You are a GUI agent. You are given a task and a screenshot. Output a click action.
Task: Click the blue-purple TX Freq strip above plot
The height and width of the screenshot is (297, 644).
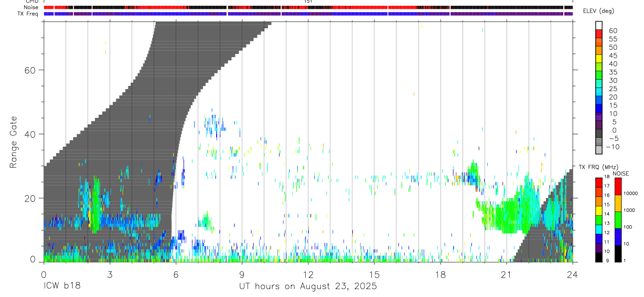point(308,14)
